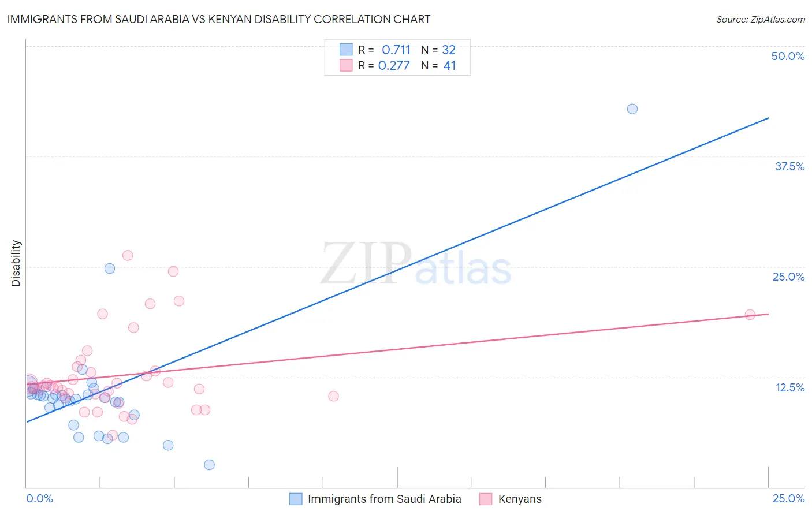Image resolution: width=812 pixels, height=515 pixels.
Task: Click the chart title text
Action: [x=219, y=19]
